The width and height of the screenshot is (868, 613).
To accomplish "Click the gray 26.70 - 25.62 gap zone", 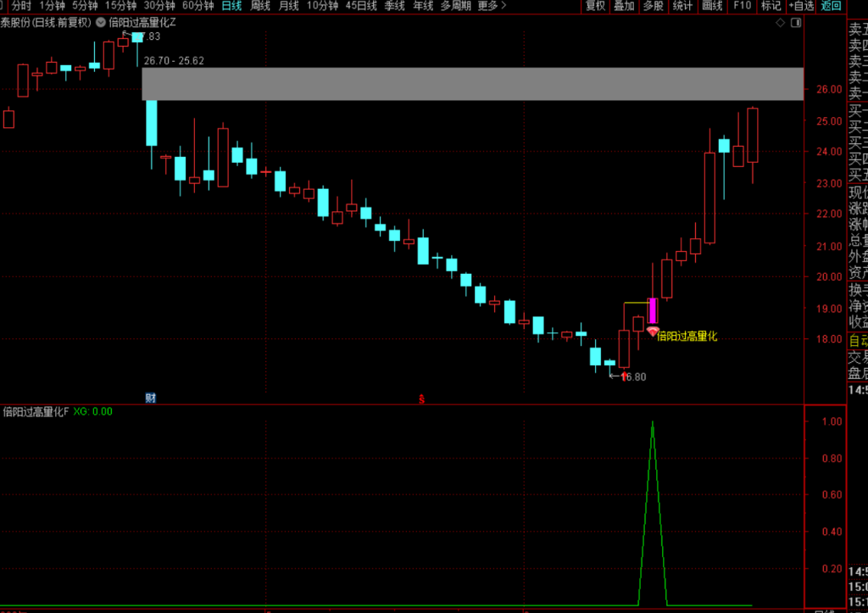I will point(473,84).
